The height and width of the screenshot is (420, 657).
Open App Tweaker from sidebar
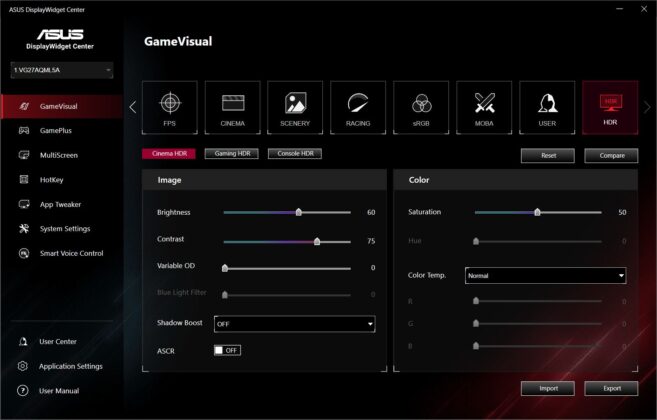[62, 205]
